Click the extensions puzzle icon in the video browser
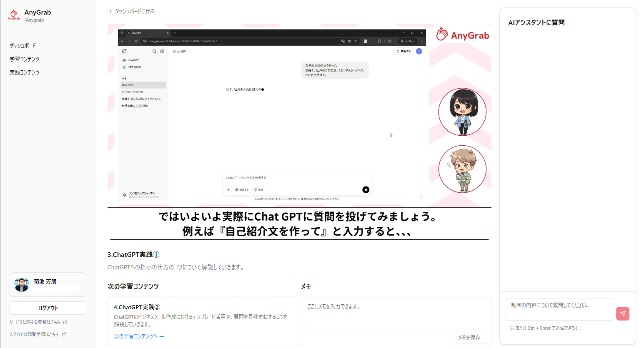The height and width of the screenshot is (348, 644). (379, 41)
